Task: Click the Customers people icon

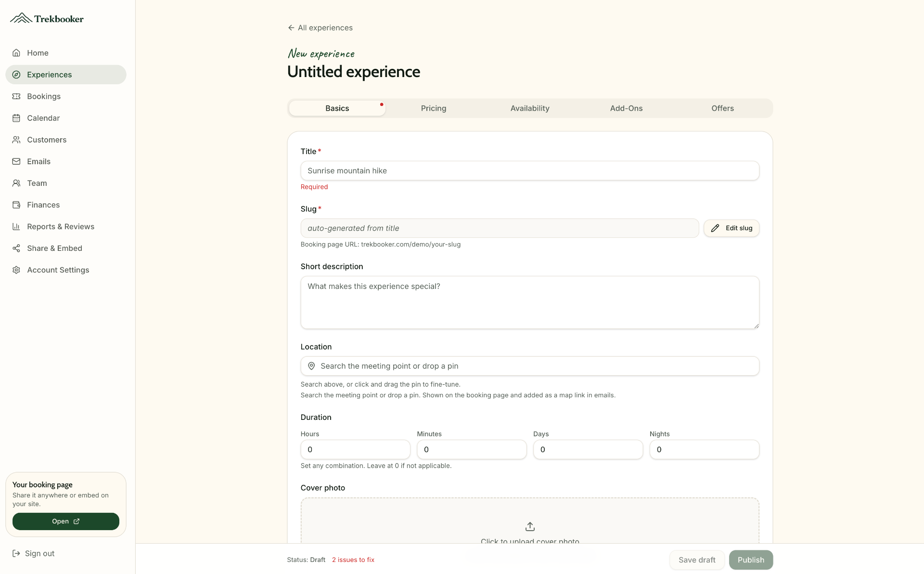Action: [x=16, y=140]
